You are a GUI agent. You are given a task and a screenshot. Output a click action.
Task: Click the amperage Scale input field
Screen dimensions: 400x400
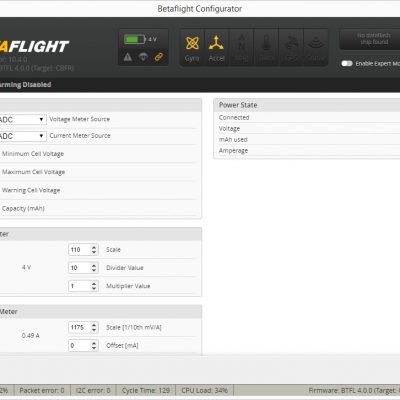tap(80, 327)
